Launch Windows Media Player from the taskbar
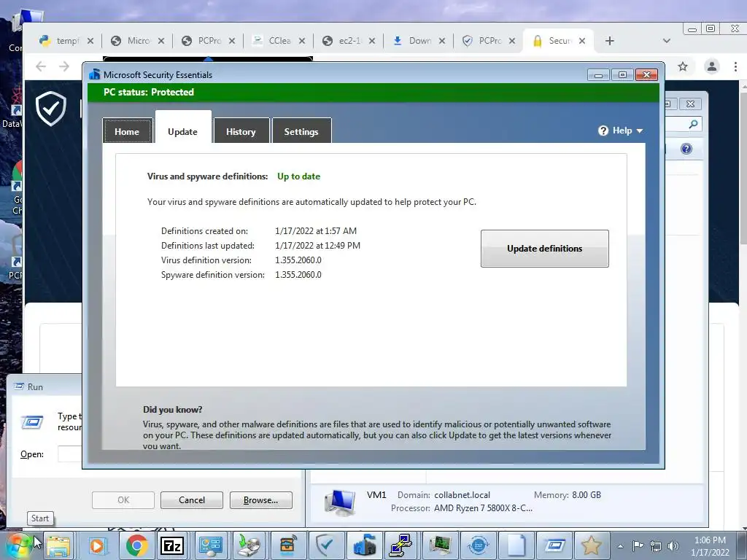This screenshot has width=747, height=560. tap(97, 545)
